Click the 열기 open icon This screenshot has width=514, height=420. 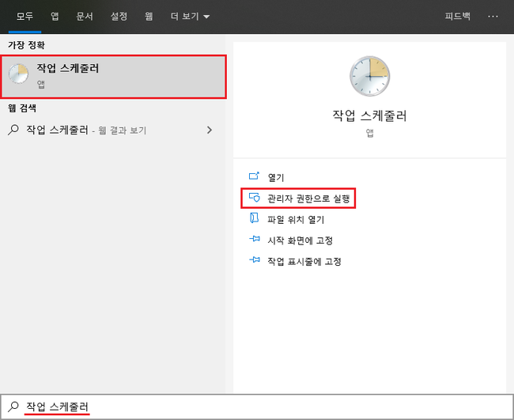254,177
